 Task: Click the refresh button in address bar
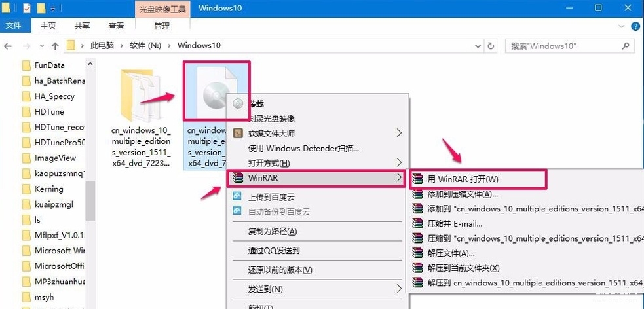click(x=491, y=46)
